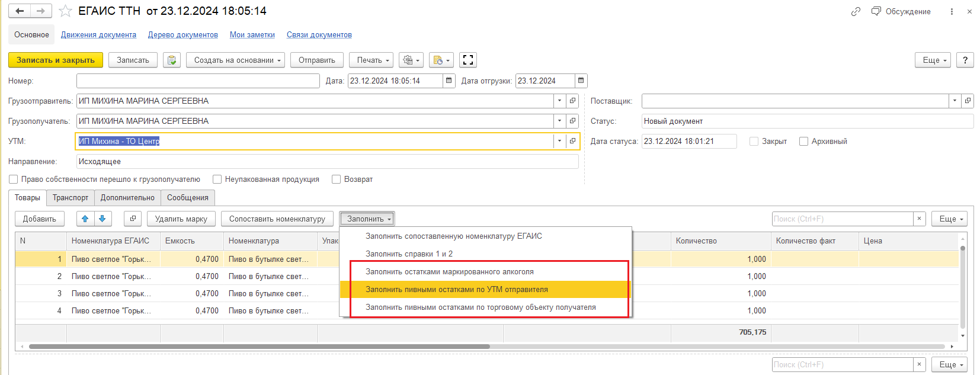The image size is (980, 375).
Task: Click the horizontal scrollbar of goods table
Action: click(x=260, y=347)
